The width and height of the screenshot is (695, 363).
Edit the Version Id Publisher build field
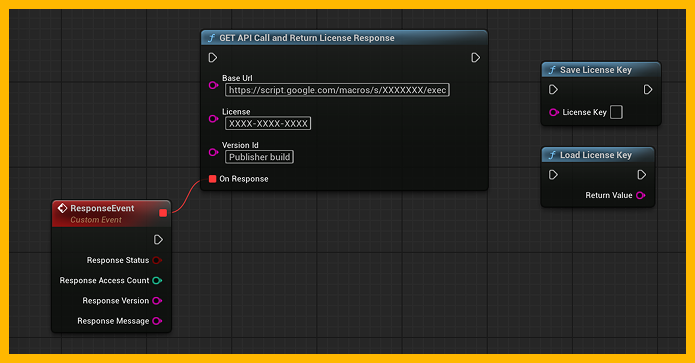(259, 157)
